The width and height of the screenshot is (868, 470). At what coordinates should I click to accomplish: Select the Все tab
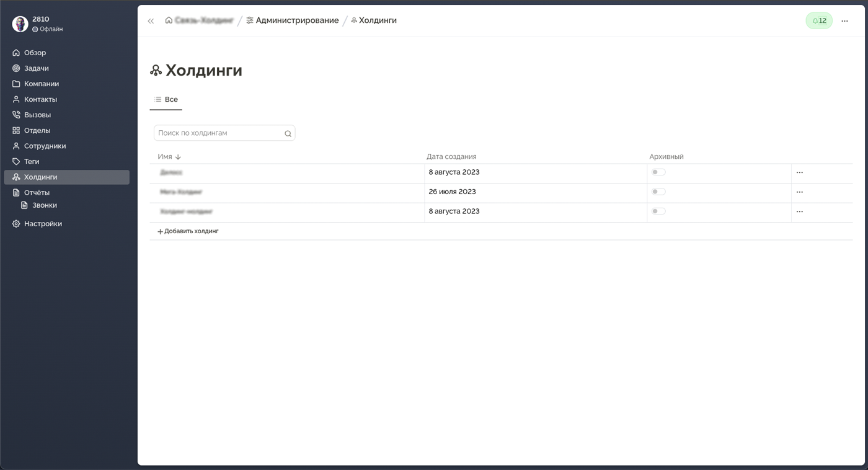pos(166,99)
